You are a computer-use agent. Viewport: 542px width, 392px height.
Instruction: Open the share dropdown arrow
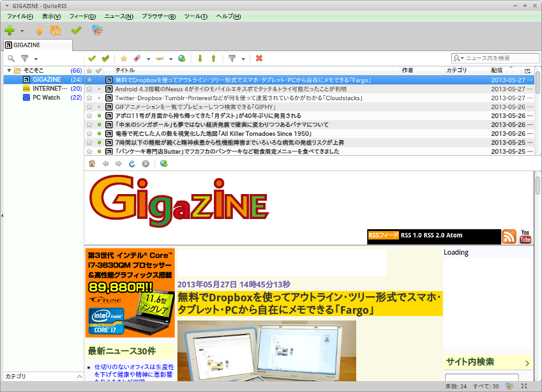pyautogui.click(x=170, y=59)
